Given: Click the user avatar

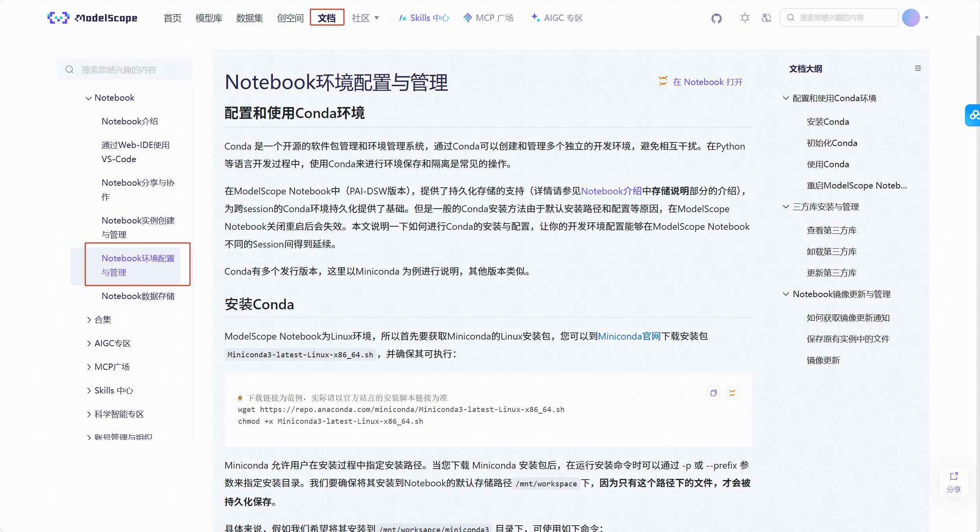Looking at the screenshot, I should click(x=911, y=18).
